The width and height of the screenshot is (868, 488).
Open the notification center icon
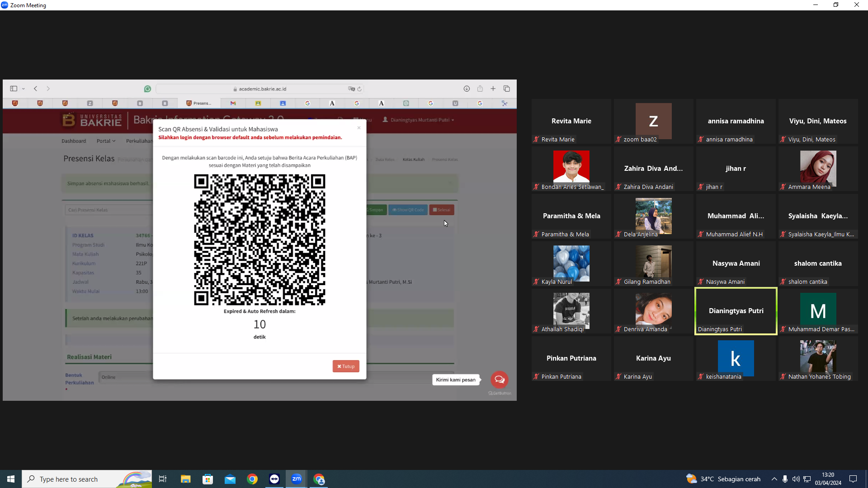853,479
